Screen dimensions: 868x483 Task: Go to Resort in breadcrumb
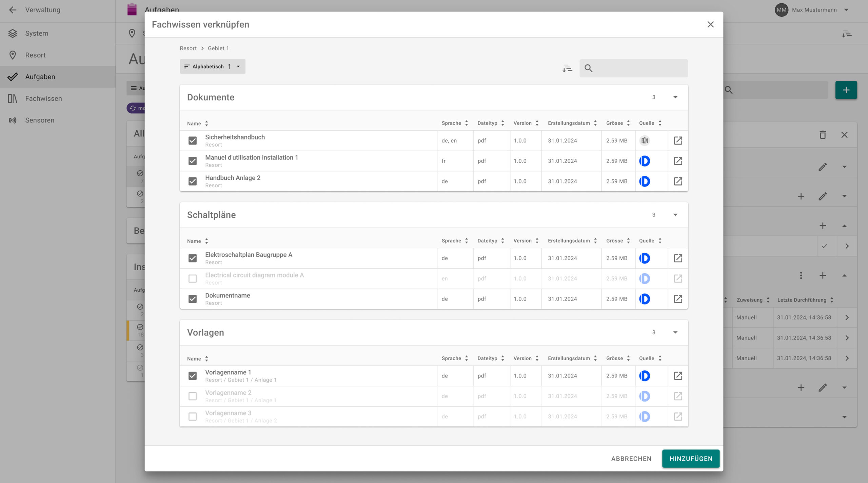pyautogui.click(x=188, y=48)
